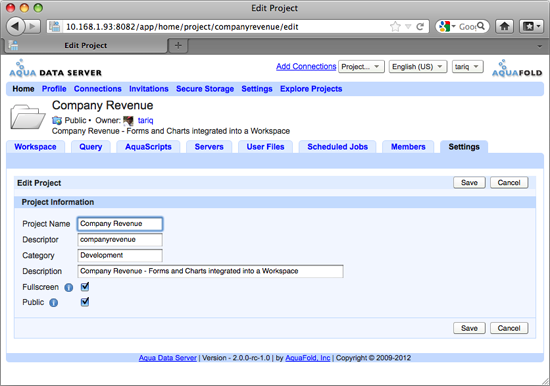This screenshot has height=386, width=550.
Task: Open the browser home page icon
Action: 504,26
